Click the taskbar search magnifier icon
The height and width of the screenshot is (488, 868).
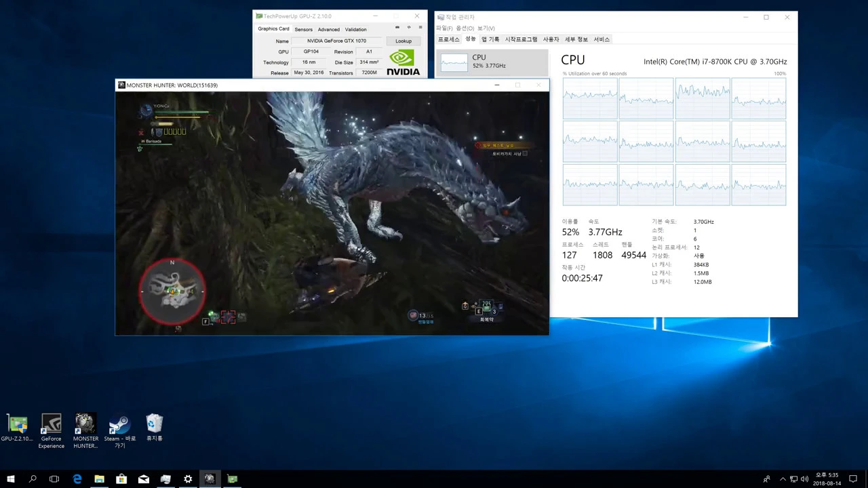coord(33,479)
